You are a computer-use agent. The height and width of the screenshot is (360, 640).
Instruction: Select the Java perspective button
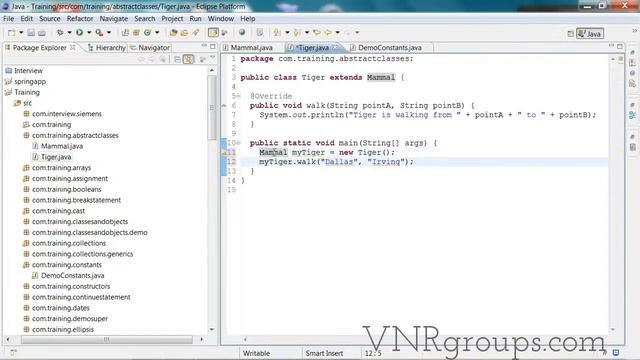pyautogui.click(x=590, y=34)
